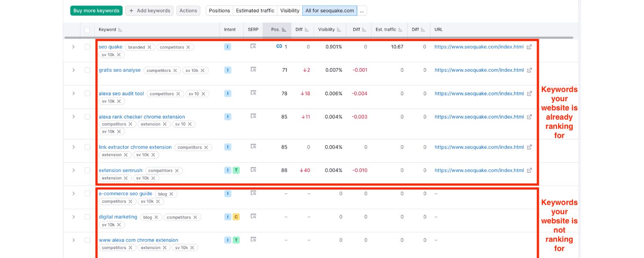Check the box for alexa seo audit tool
The width and height of the screenshot is (644, 258).
87,93
